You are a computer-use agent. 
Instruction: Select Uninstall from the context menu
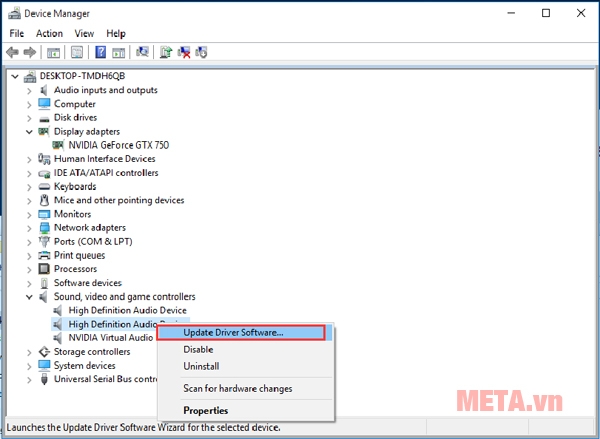202,366
